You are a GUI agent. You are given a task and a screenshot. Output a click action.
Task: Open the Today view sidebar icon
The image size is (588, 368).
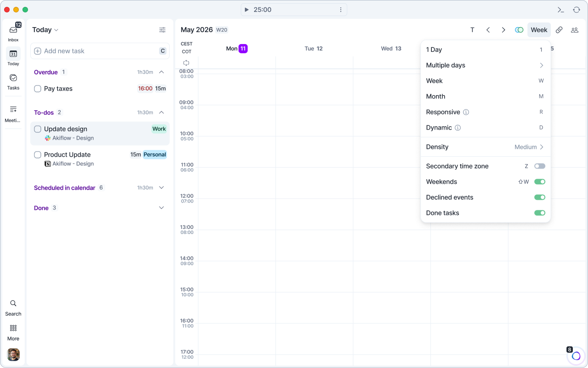click(13, 57)
